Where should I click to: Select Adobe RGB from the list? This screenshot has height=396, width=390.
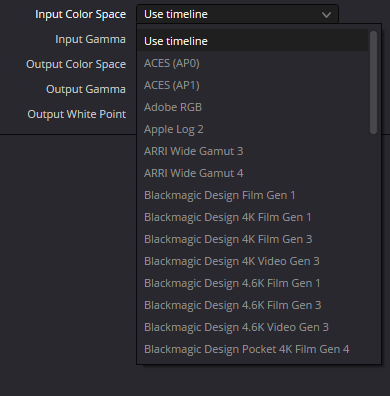coord(252,107)
